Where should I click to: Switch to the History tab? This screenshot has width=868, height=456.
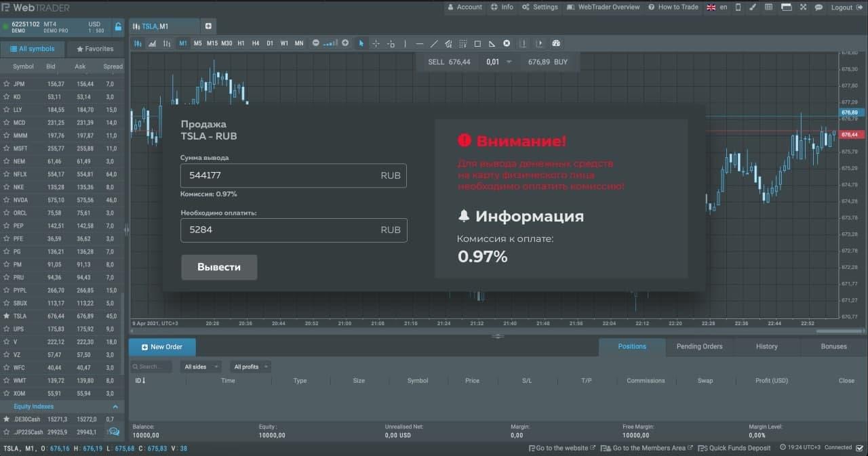(766, 346)
